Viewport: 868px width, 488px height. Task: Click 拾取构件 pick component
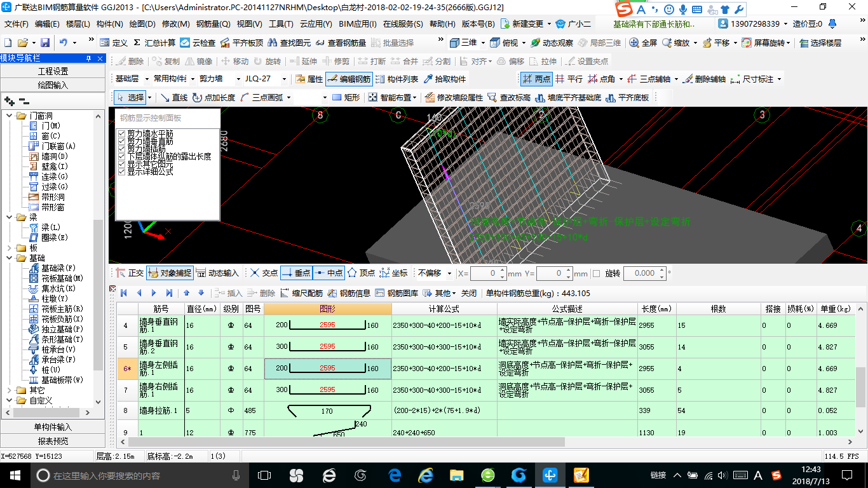444,79
